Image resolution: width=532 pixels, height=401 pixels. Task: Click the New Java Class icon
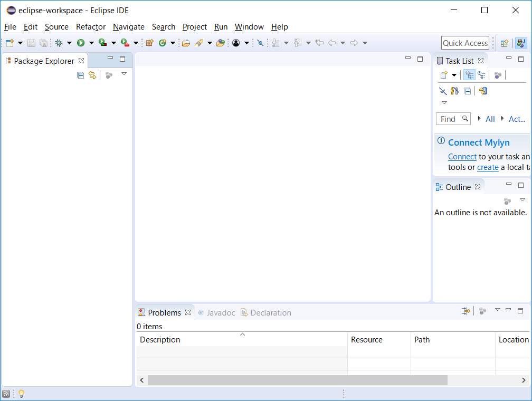coord(163,43)
